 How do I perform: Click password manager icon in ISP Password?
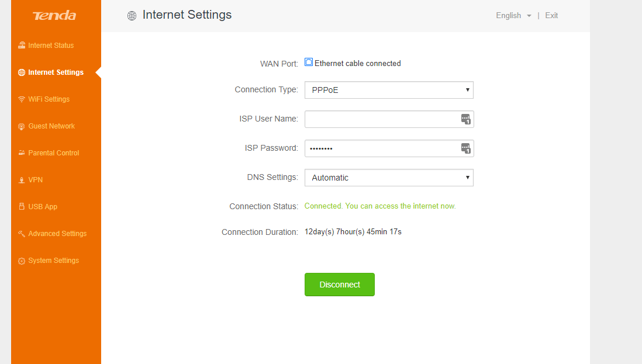point(465,148)
